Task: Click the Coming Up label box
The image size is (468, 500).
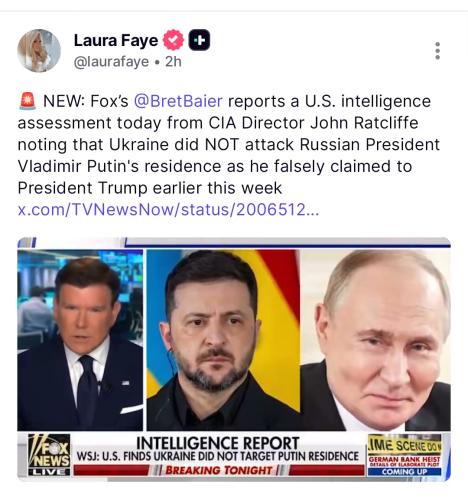Action: pos(404,472)
